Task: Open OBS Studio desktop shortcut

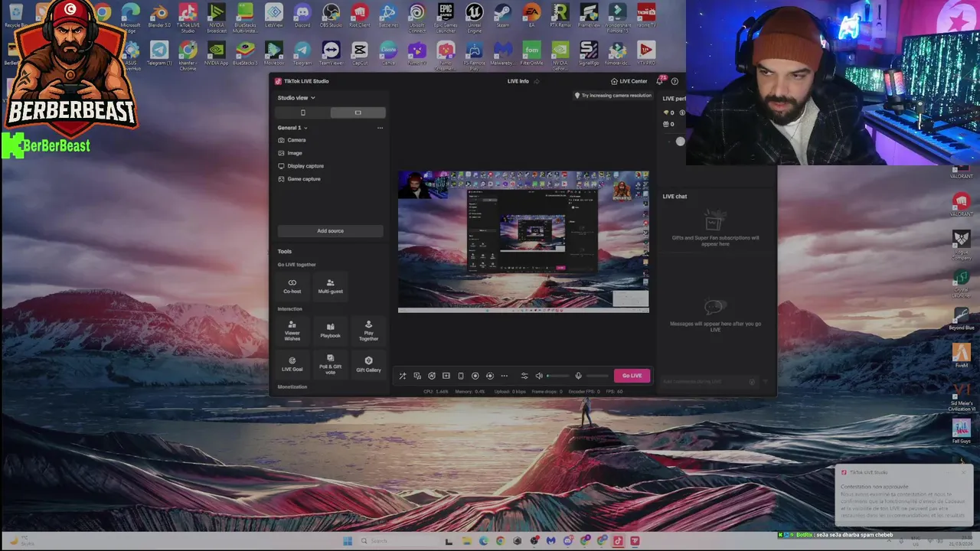Action: coord(331,15)
